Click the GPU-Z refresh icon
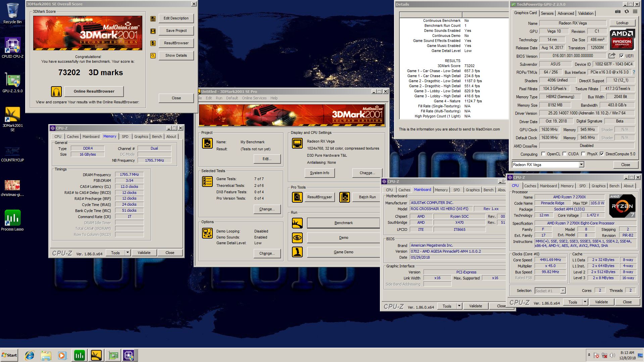This screenshot has height=362, width=644. (x=627, y=11)
